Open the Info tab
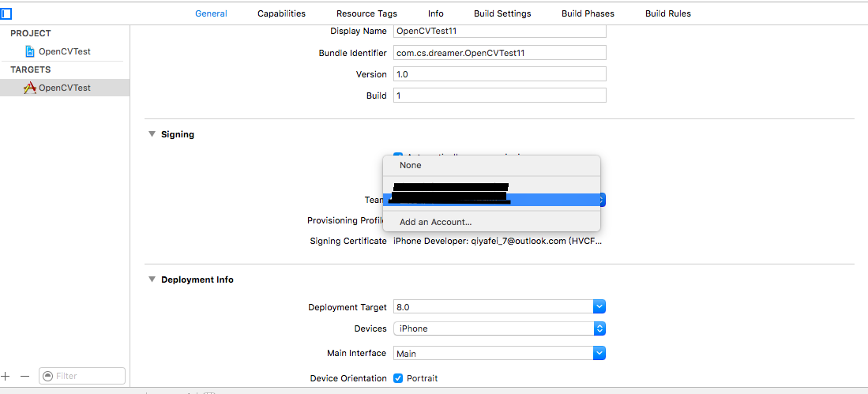 click(x=436, y=13)
